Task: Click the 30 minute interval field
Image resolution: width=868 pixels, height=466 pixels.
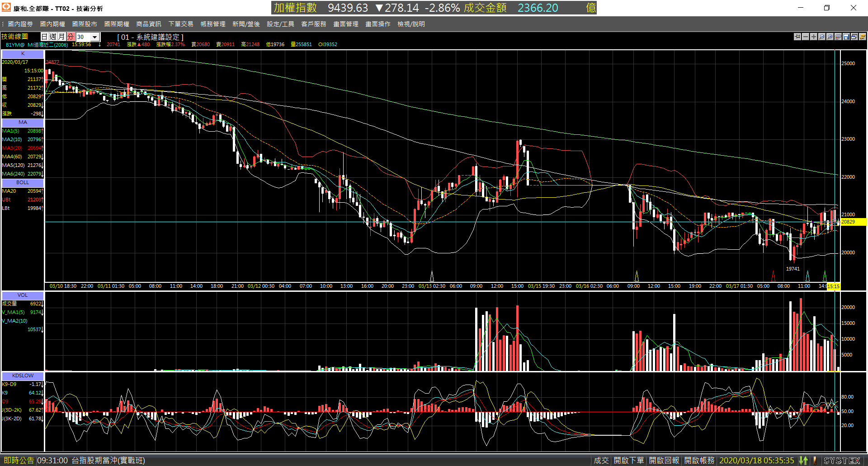Action: pyautogui.click(x=83, y=37)
